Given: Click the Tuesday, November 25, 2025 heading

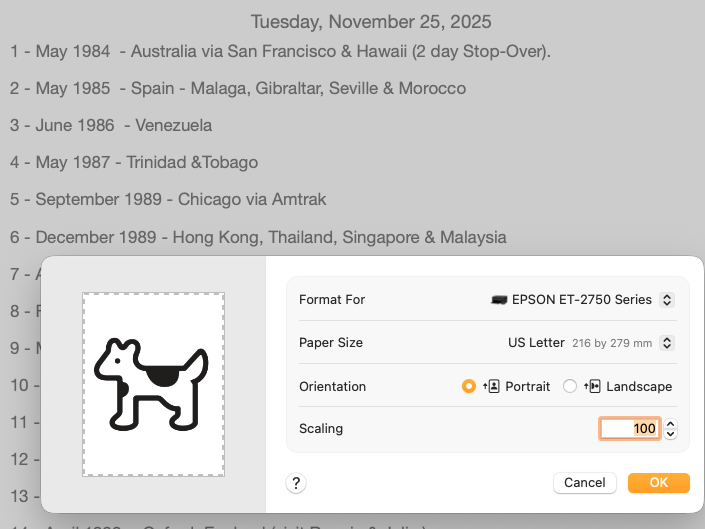Looking at the screenshot, I should click(371, 21).
